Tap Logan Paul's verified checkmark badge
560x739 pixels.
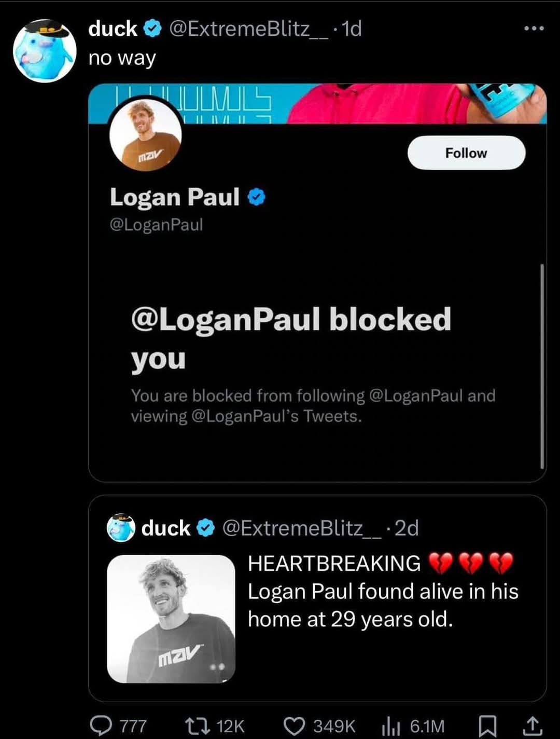click(257, 197)
